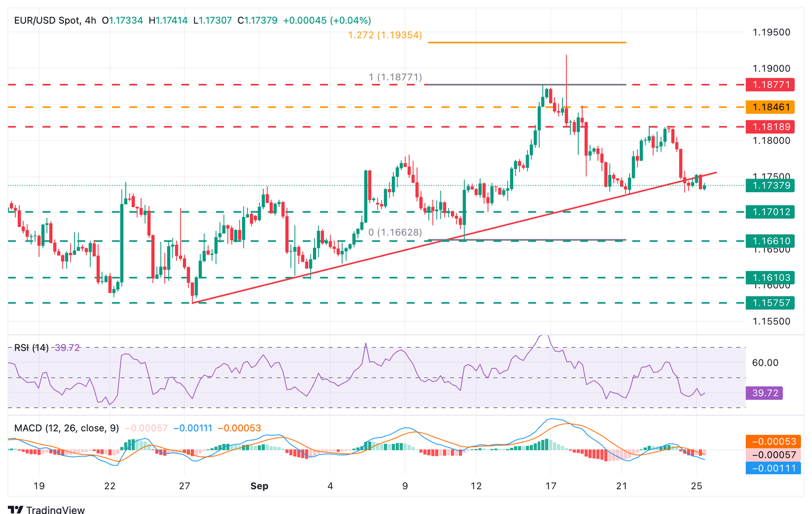Click the 4h timeframe label
The width and height of the screenshot is (812, 514).
pyautogui.click(x=90, y=21)
